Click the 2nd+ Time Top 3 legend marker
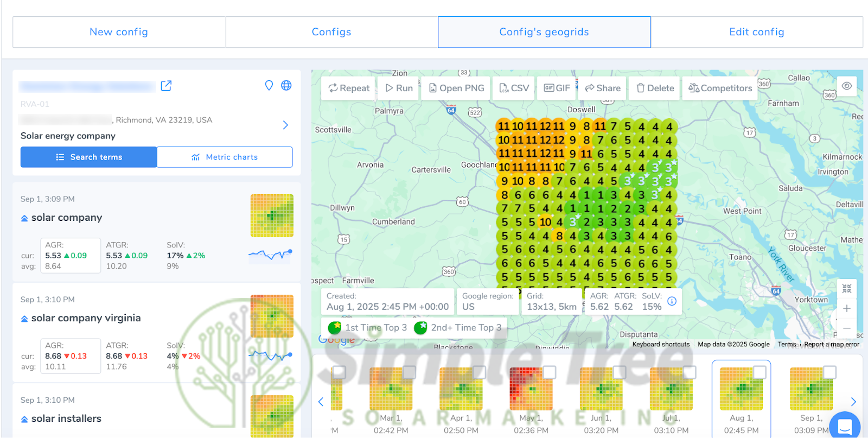The height and width of the screenshot is (438, 868). (420, 328)
